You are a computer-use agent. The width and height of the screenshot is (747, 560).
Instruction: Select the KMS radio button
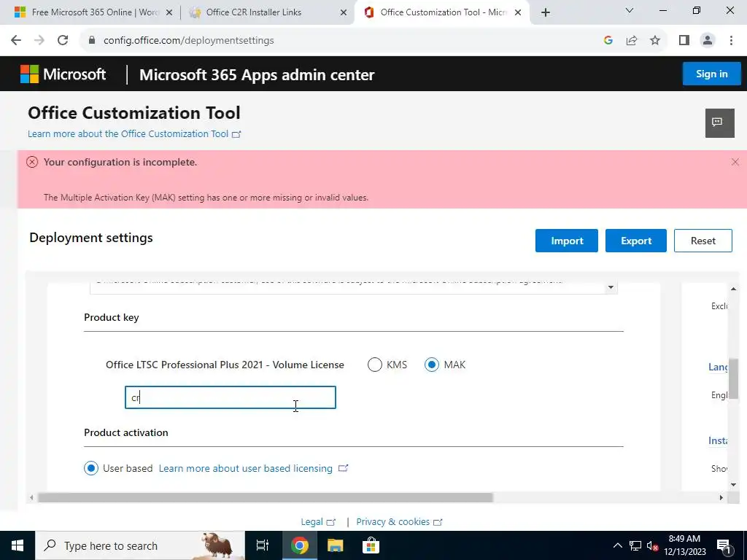tap(375, 365)
